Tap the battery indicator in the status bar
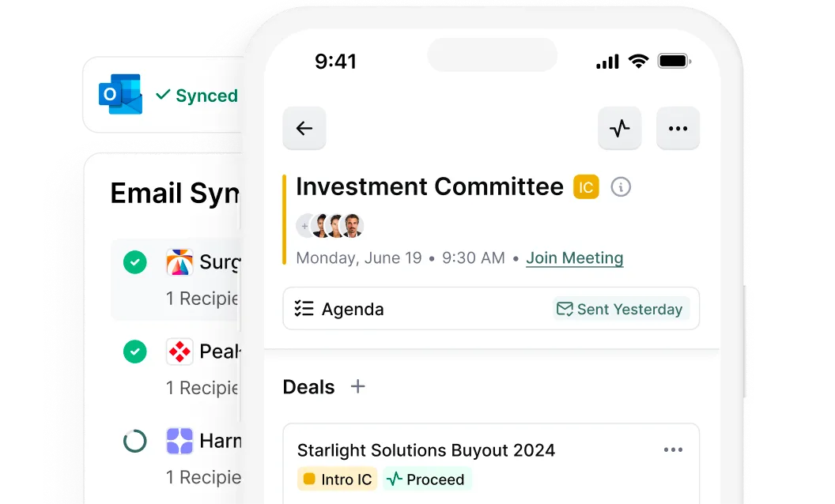Image resolution: width=835 pixels, height=504 pixels. coord(673,59)
